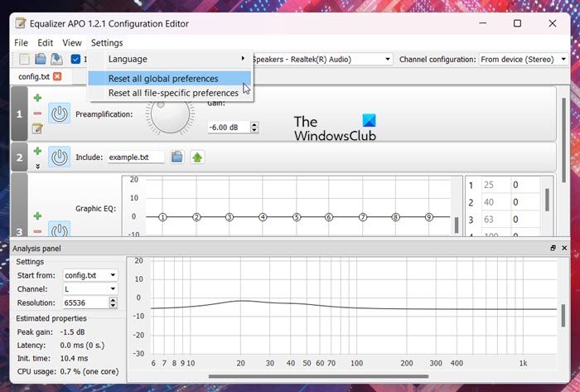Viewport: 580px width, 392px height.
Task: Remove the Graphic EQ filter with red minus
Action: tap(37, 231)
